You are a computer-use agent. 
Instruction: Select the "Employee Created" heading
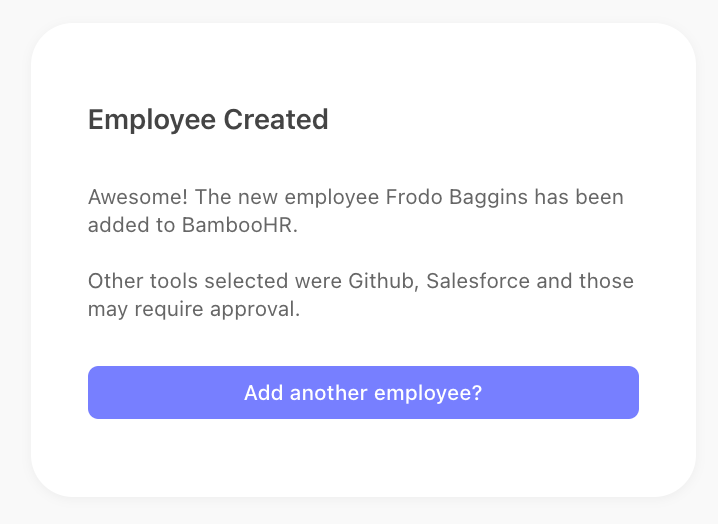(x=208, y=120)
